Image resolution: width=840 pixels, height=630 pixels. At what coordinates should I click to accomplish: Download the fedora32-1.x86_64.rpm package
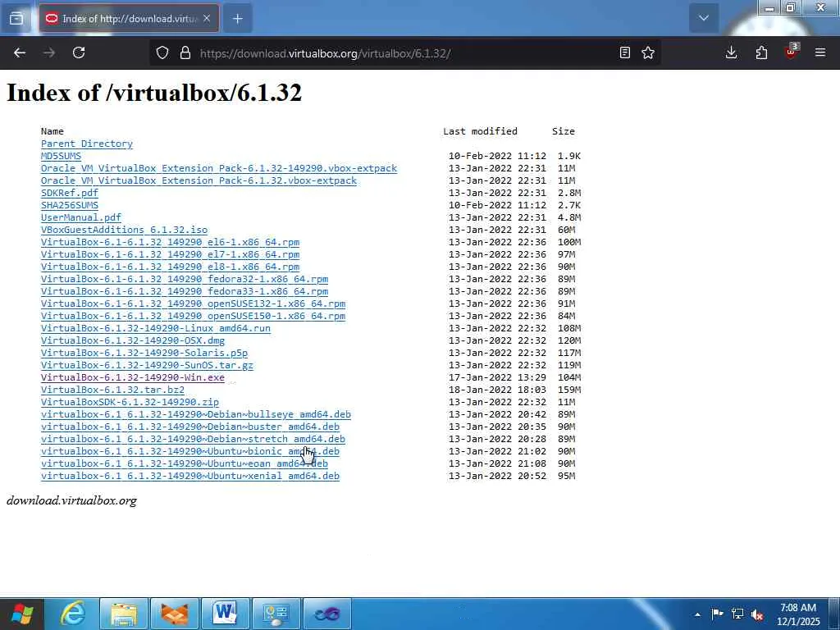[185, 279]
